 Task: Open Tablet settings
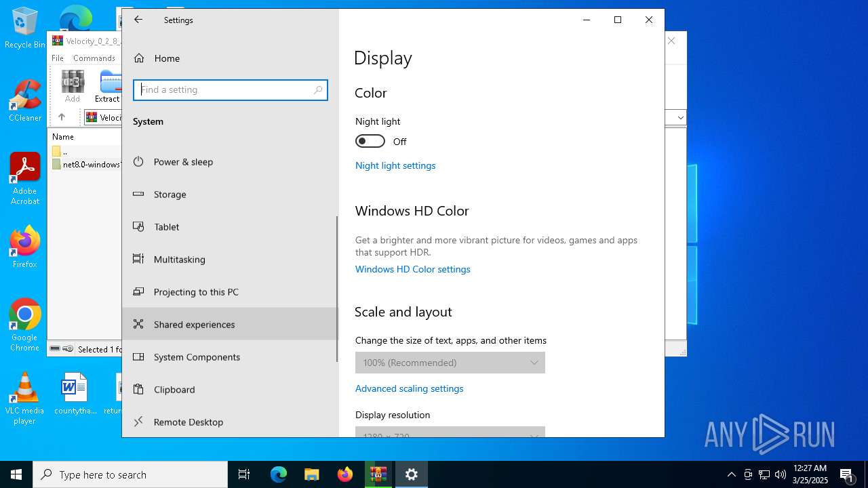(x=231, y=226)
